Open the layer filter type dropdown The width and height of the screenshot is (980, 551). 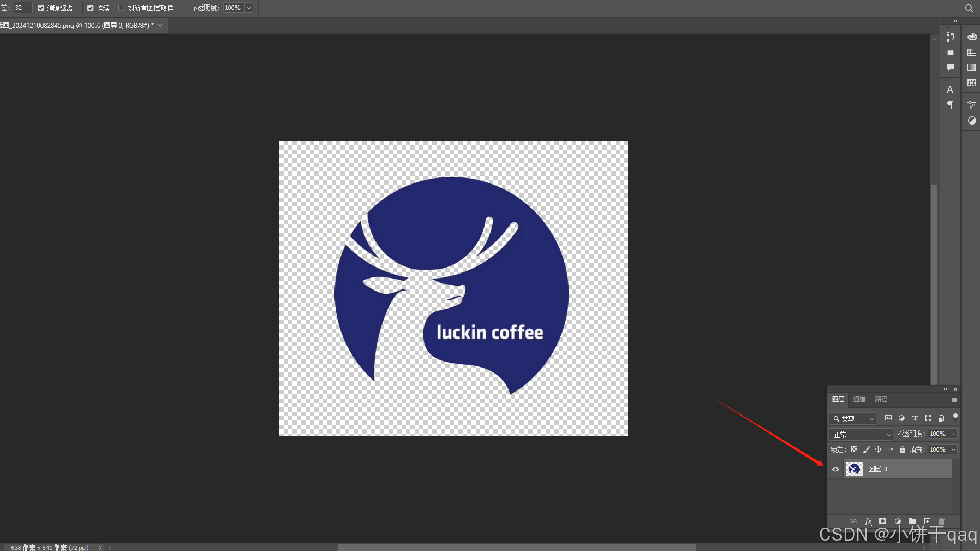tap(852, 419)
